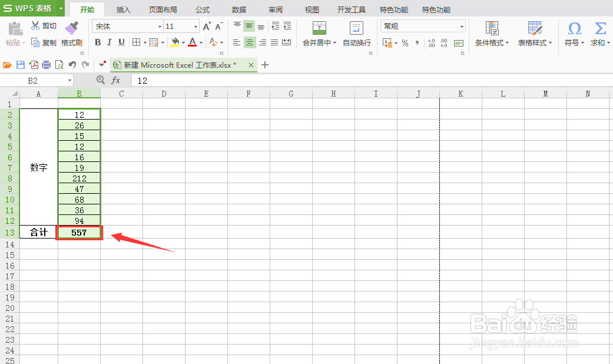Select the Format Painter brush

pos(71,28)
